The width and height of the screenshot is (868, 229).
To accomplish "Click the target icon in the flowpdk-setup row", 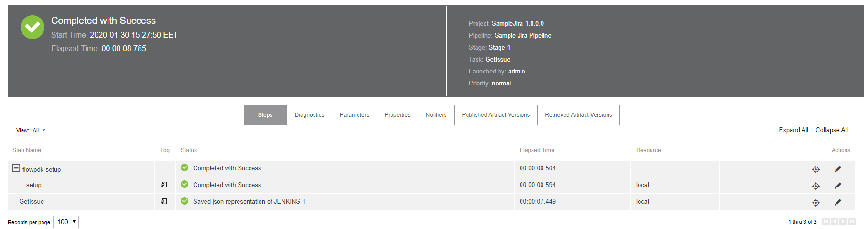I will point(816,169).
